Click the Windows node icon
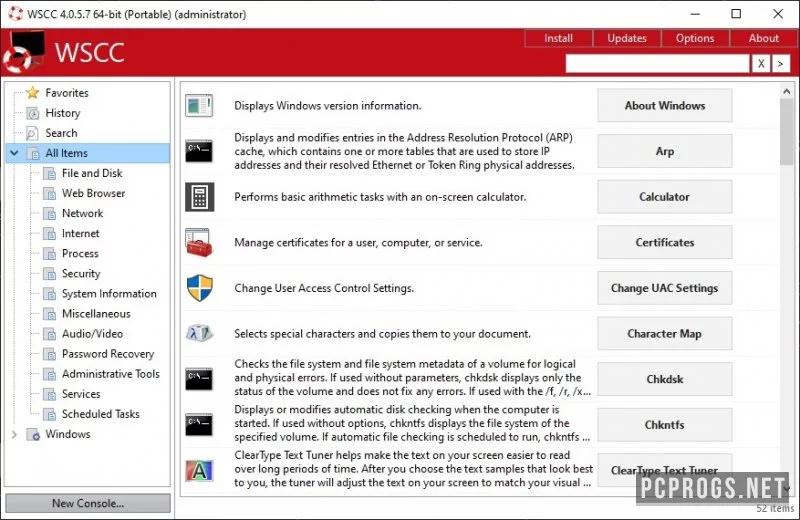This screenshot has height=520, width=800. pyautogui.click(x=33, y=434)
